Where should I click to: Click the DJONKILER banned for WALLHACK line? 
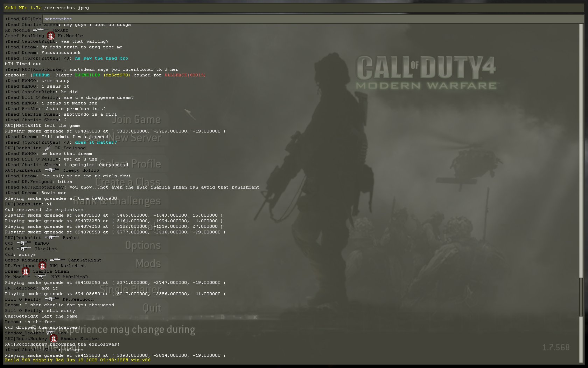[x=105, y=75]
